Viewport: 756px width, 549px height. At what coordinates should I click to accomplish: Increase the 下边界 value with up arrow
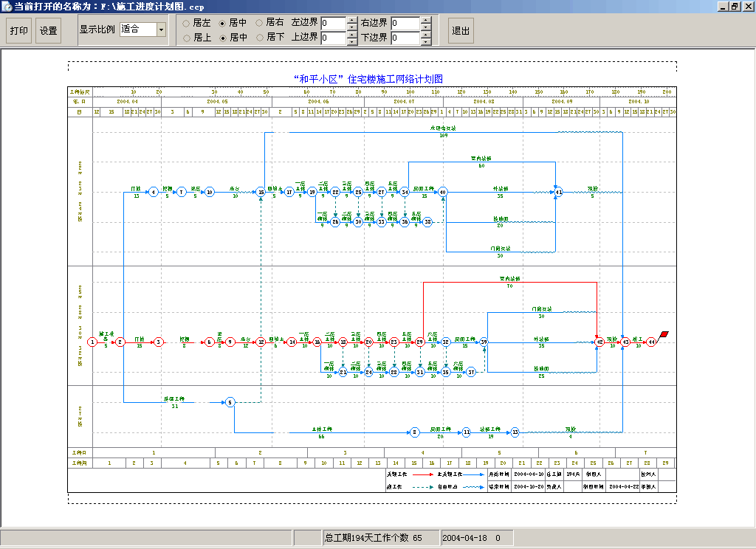coord(426,35)
